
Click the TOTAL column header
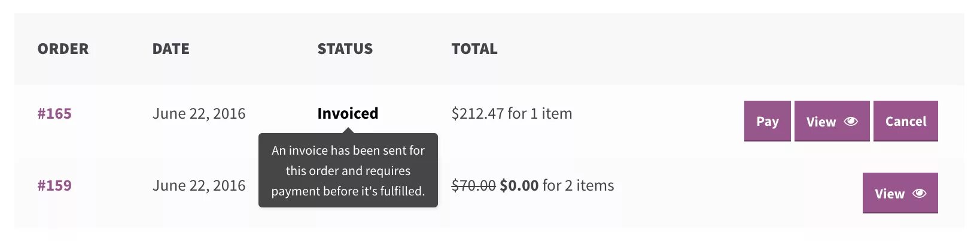tap(474, 49)
